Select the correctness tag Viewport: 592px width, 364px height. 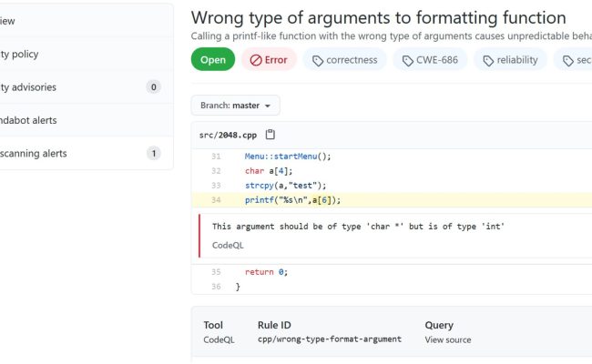344,60
